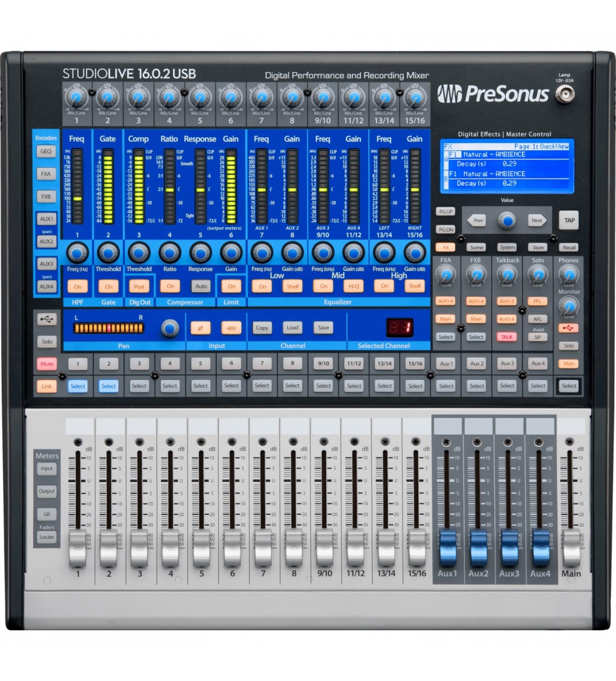
Task: Enable the Locate function under Faders
Action: coord(47,537)
